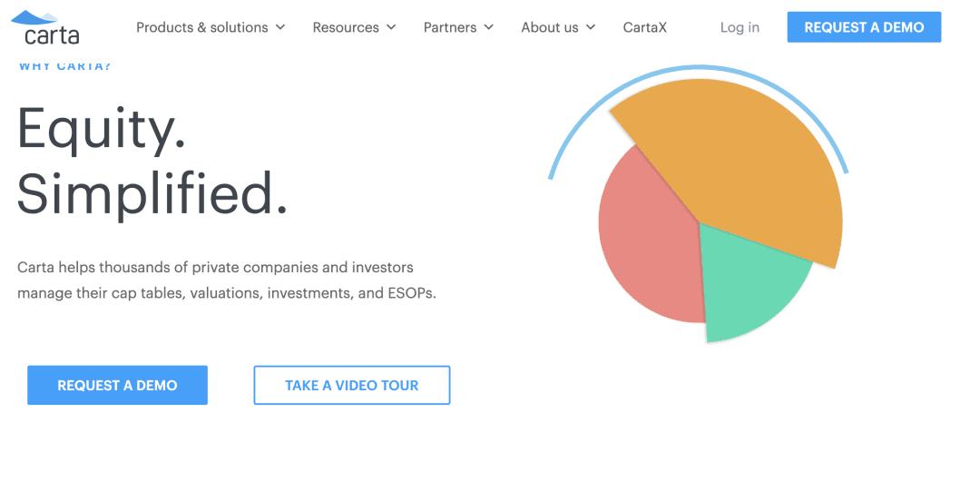Expand the Products & solutions chevron
This screenshot has height=501, width=980.
280,27
